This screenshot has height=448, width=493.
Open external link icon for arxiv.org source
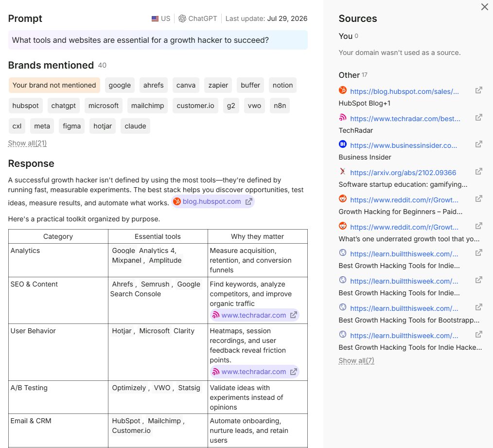pos(478,171)
